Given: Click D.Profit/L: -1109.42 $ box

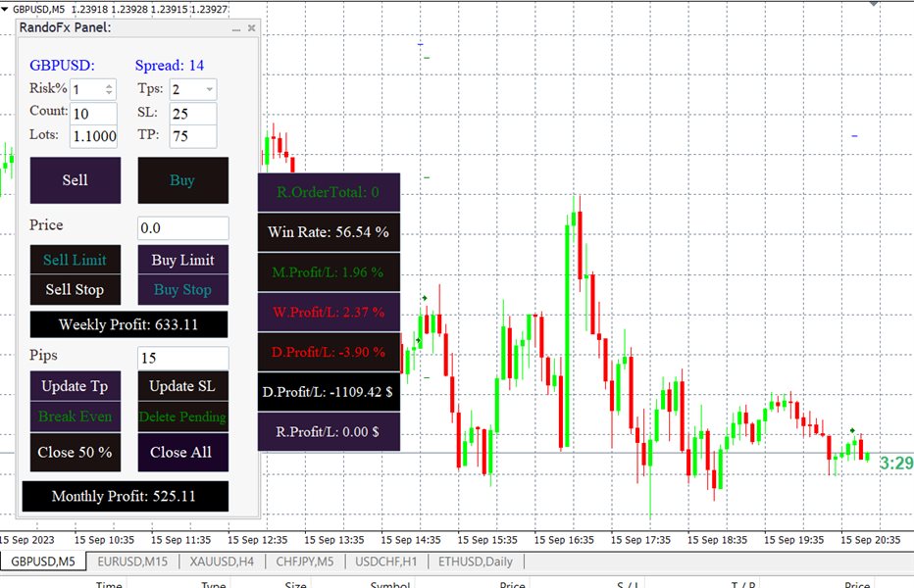Looking at the screenshot, I should tap(329, 392).
